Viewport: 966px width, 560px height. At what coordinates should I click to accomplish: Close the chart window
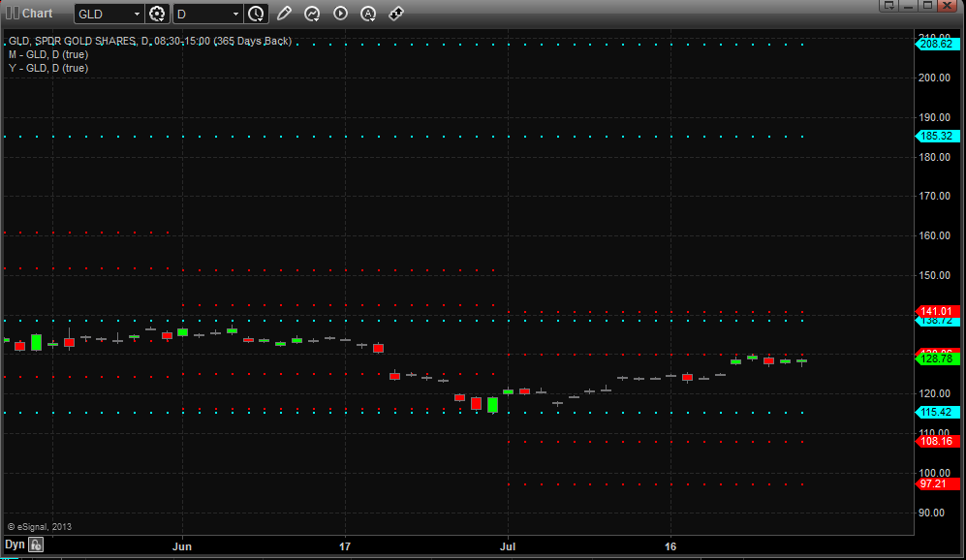[x=947, y=6]
